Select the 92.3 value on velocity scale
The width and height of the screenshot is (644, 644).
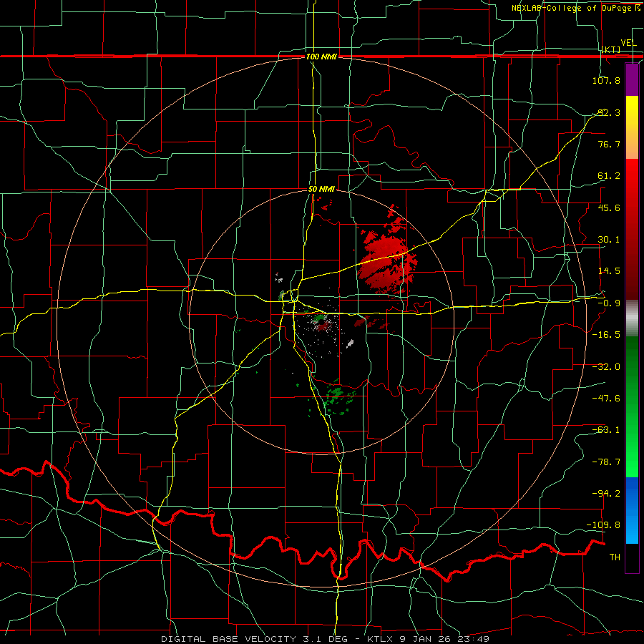609,112
